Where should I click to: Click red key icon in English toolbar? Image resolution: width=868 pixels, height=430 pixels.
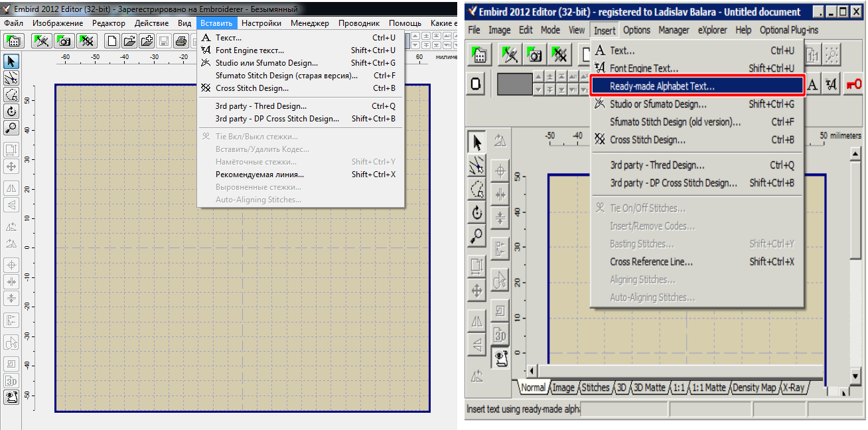(x=853, y=84)
